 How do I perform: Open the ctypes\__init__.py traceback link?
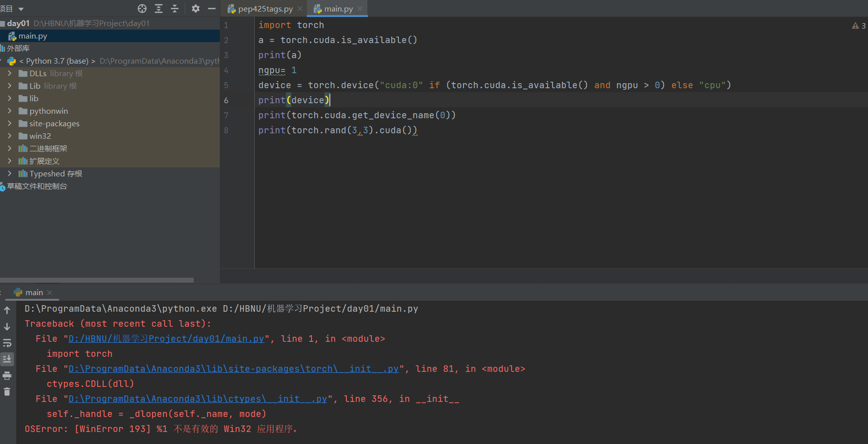(x=198, y=399)
